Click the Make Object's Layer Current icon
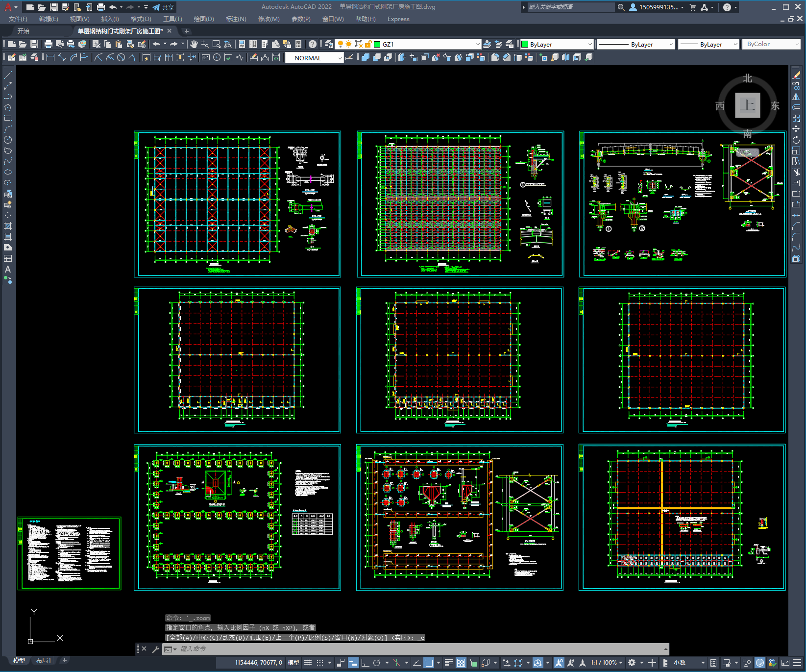This screenshot has width=806, height=672. (487, 44)
